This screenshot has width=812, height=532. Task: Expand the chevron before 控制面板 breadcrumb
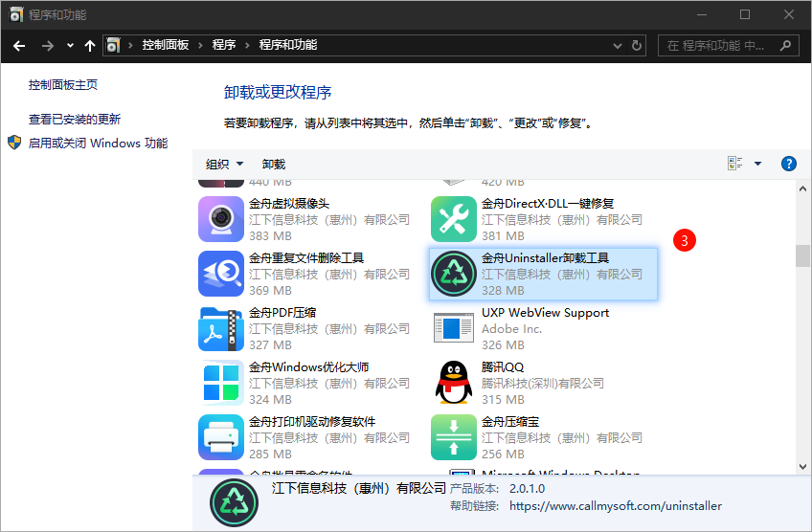[x=130, y=46]
